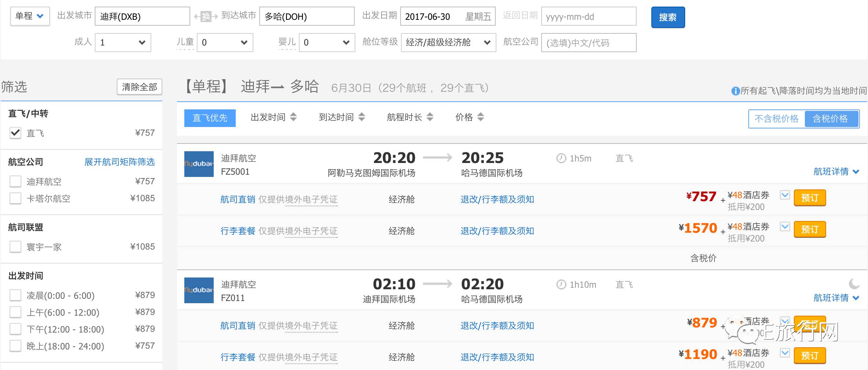Uncheck the 直飞 direct flight filter
868x370 pixels.
(15, 133)
